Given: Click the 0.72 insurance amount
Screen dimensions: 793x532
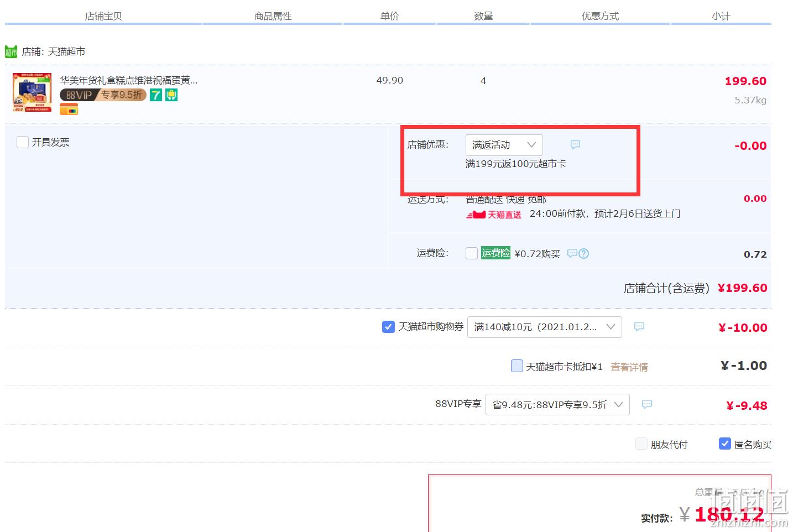Looking at the screenshot, I should (755, 254).
